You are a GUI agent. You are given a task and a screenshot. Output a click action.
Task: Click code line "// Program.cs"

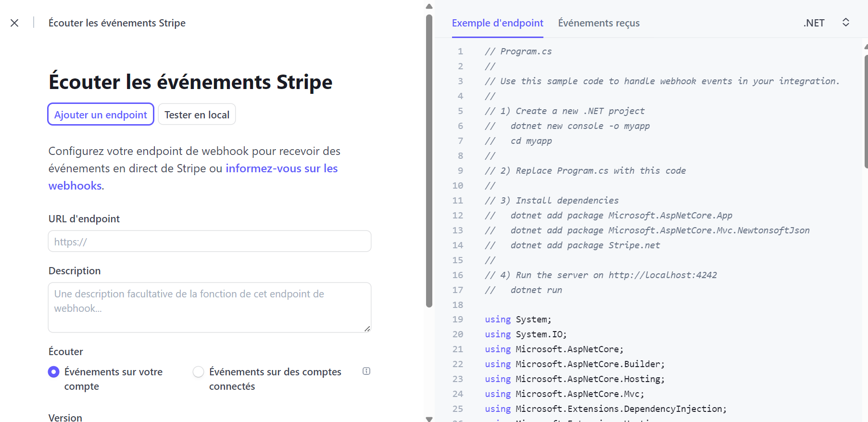[x=518, y=51]
